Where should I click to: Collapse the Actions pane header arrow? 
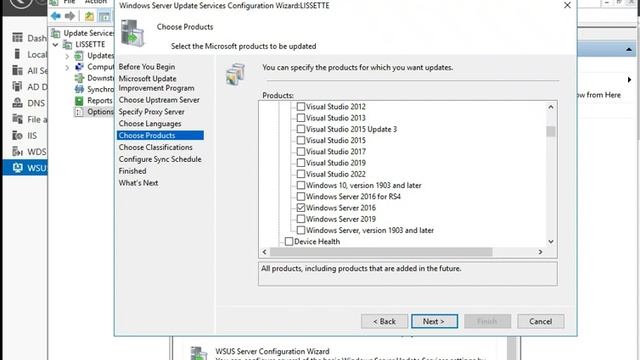[629, 49]
